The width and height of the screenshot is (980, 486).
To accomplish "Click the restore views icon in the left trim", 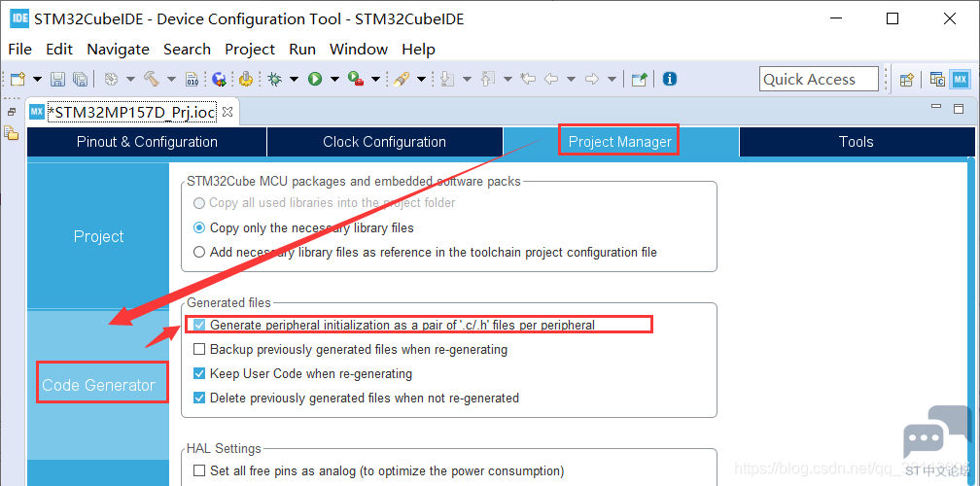I will pos(12,112).
